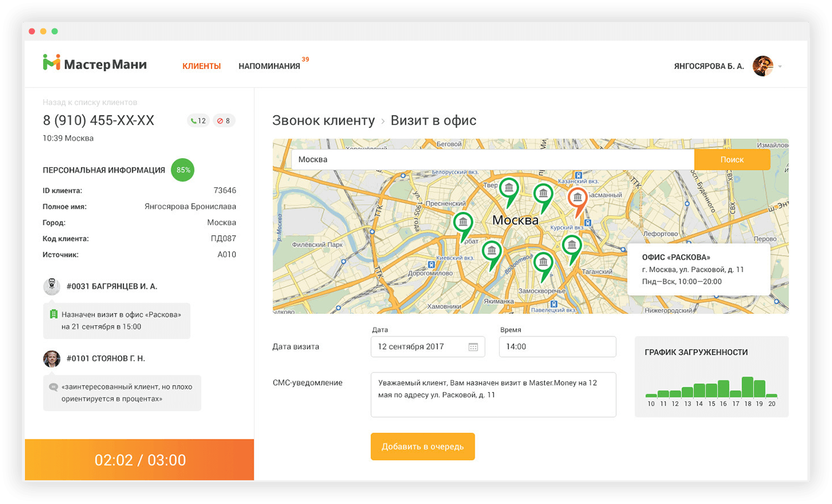This screenshot has height=504, width=832.
Task: Click the СМС-уведомление message text area
Action: [493, 394]
